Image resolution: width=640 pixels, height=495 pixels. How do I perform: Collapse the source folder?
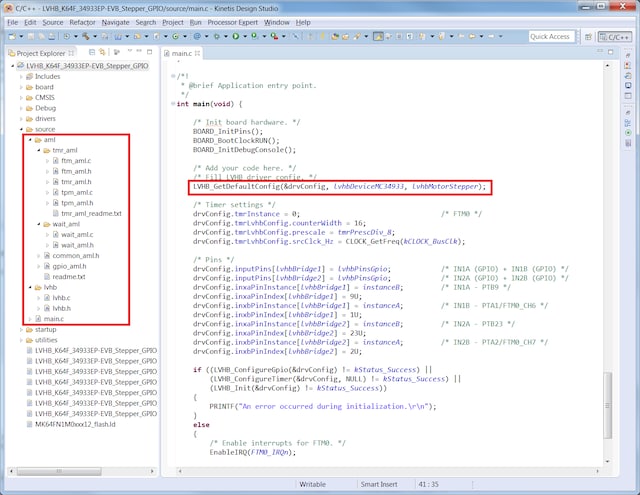[22, 129]
